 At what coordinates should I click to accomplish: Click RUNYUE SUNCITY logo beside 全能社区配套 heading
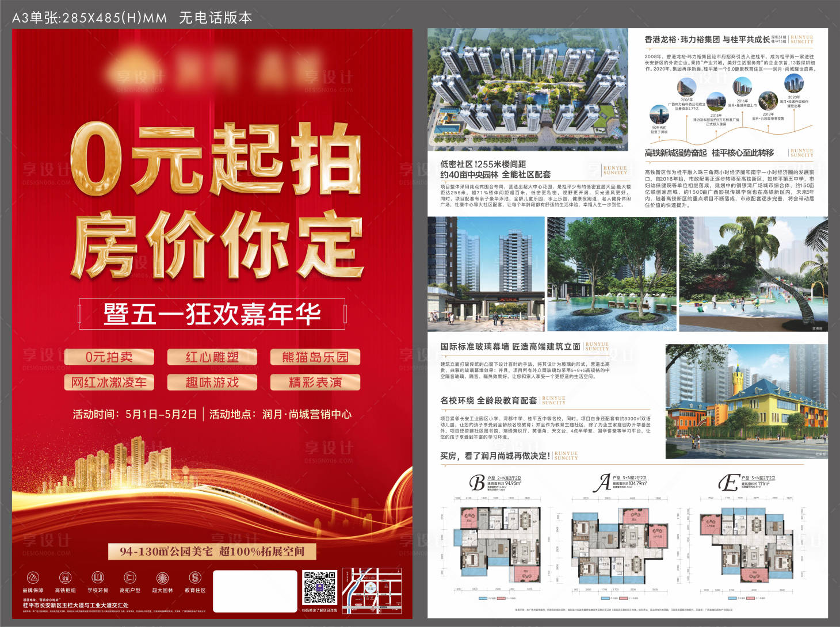point(615,170)
